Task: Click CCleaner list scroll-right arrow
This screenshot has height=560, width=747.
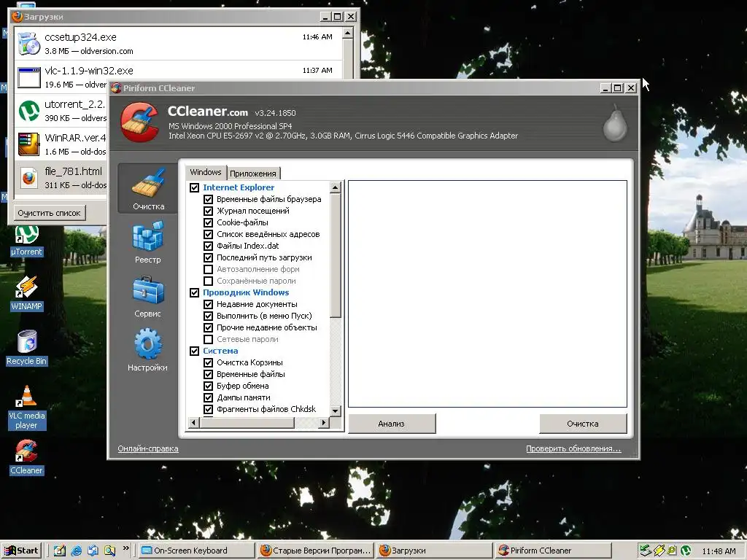Action: (x=324, y=422)
